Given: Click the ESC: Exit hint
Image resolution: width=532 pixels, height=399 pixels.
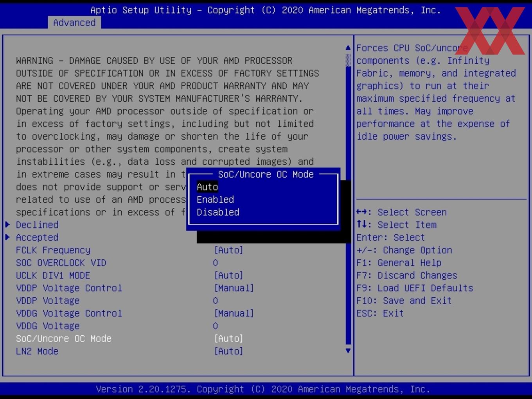Looking at the screenshot, I should (x=380, y=313).
